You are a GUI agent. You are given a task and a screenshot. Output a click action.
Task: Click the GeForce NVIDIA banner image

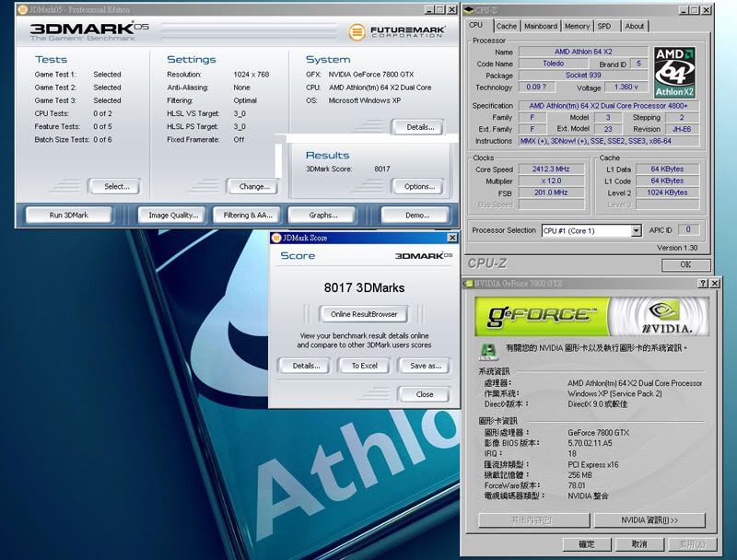(x=591, y=316)
